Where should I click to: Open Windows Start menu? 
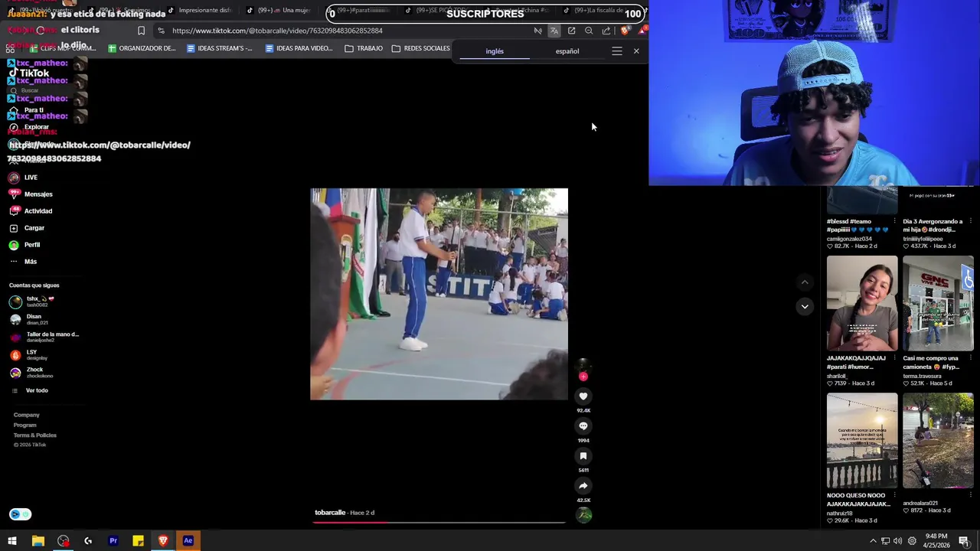(12, 541)
